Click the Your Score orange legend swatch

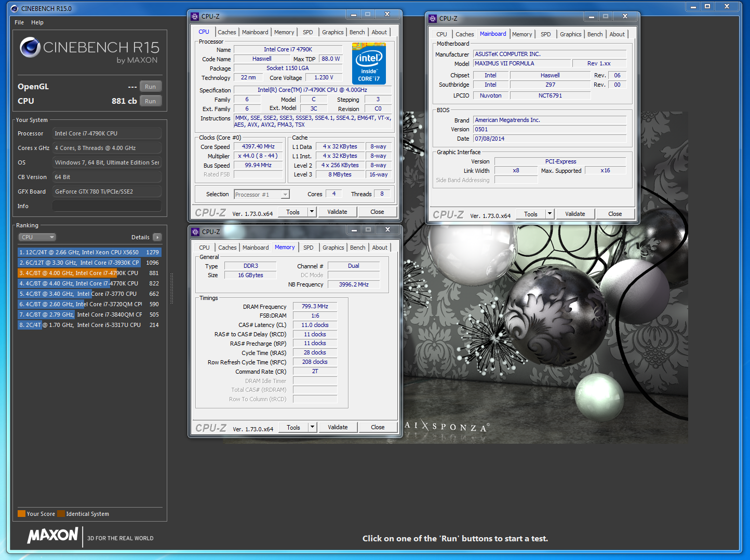pyautogui.click(x=21, y=514)
